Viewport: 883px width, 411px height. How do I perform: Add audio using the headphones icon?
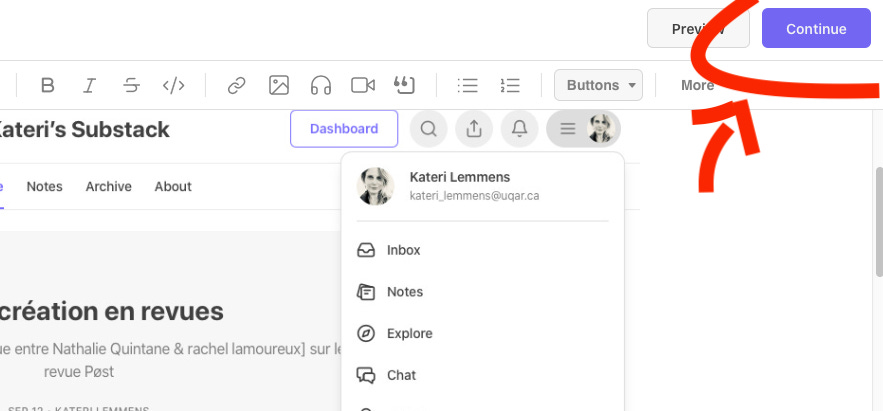[x=321, y=86]
